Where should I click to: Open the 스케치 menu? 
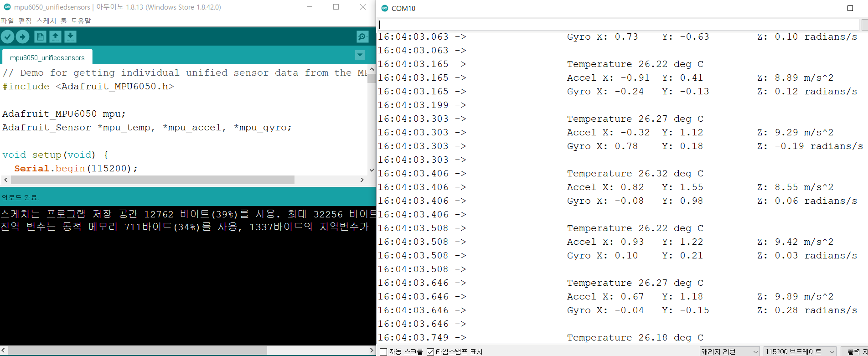[x=46, y=21]
